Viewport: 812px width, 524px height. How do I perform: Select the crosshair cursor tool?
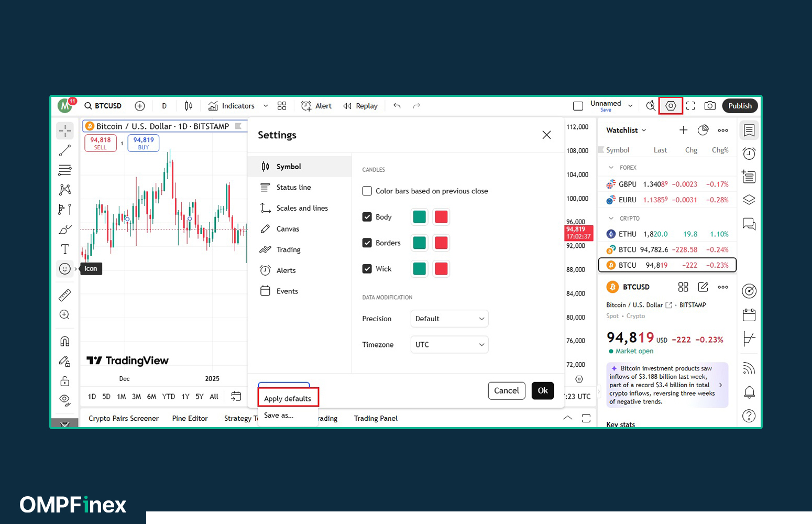click(x=65, y=130)
